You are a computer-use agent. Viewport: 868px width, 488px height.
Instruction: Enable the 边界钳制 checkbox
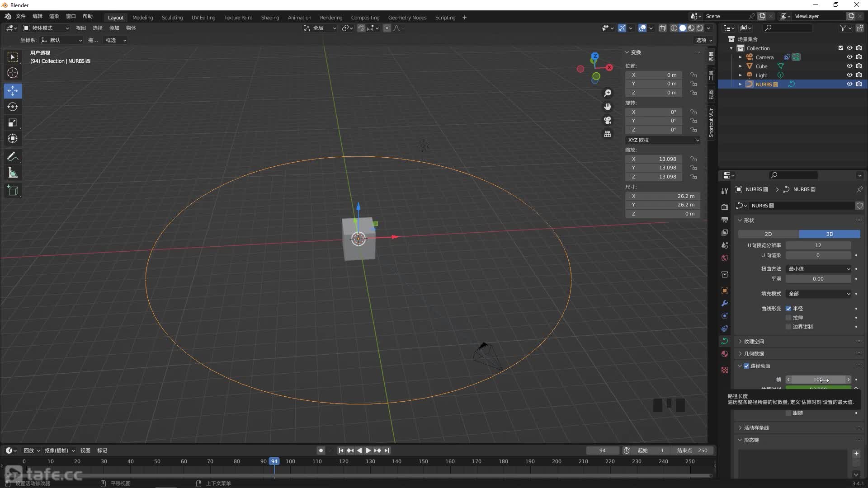point(788,327)
